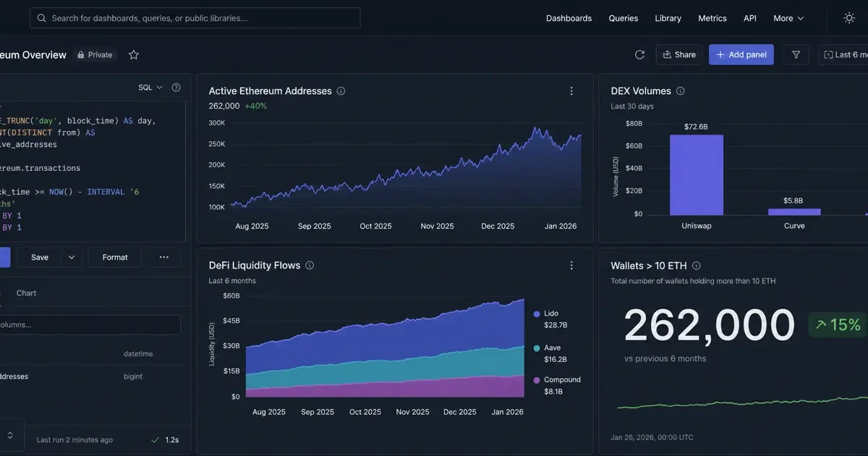This screenshot has height=456, width=868.
Task: Click the Private visibility badge
Action: coord(95,55)
